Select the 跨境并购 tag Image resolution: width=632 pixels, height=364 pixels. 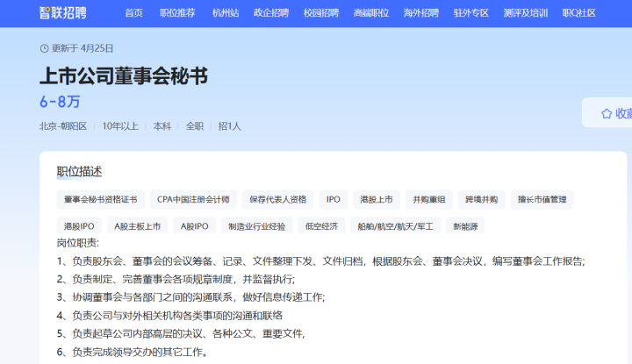[482, 199]
